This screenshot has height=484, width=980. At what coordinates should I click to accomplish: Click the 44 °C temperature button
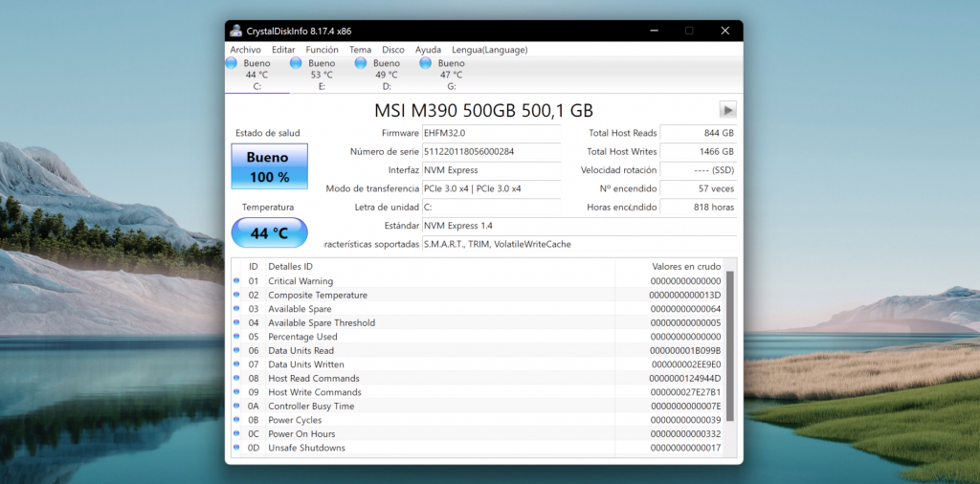point(269,232)
